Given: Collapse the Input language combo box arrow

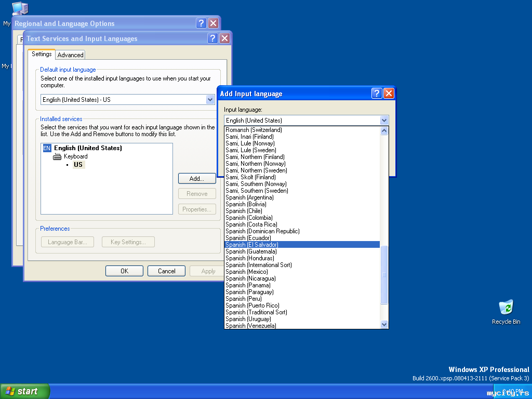Looking at the screenshot, I should pos(384,120).
